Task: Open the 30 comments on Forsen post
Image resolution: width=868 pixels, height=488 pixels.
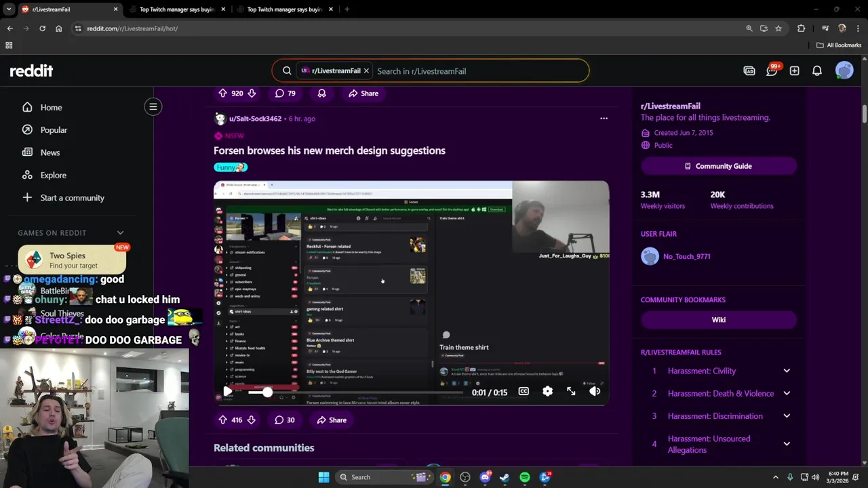Action: (x=285, y=420)
